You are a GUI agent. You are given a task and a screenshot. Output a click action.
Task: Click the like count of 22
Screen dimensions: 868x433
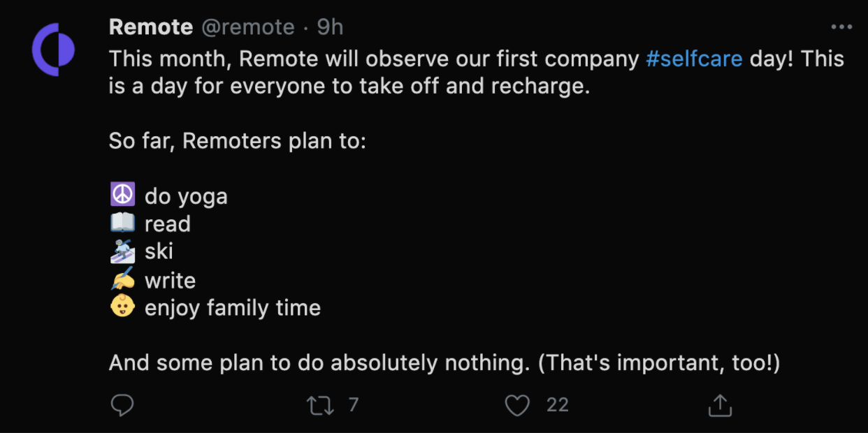tap(557, 405)
